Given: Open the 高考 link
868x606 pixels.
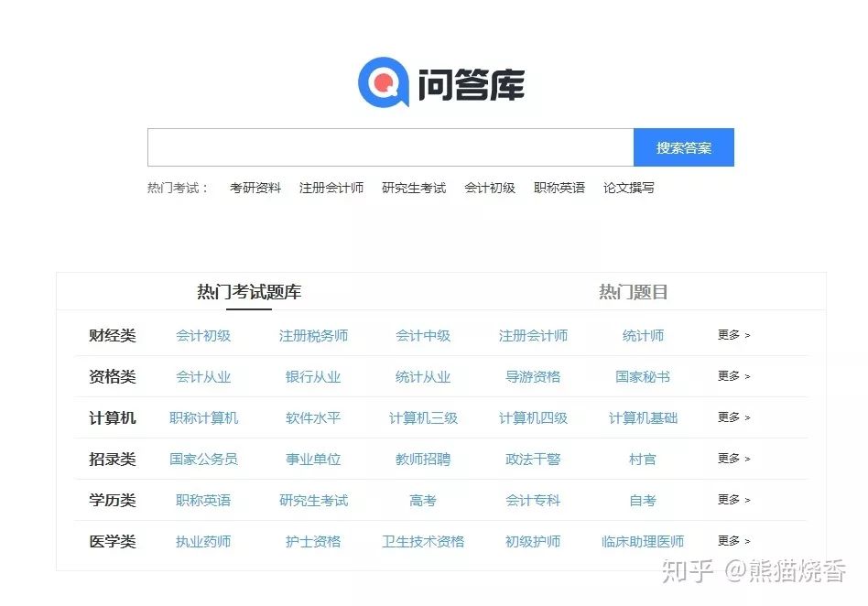Looking at the screenshot, I should pyautogui.click(x=421, y=500).
